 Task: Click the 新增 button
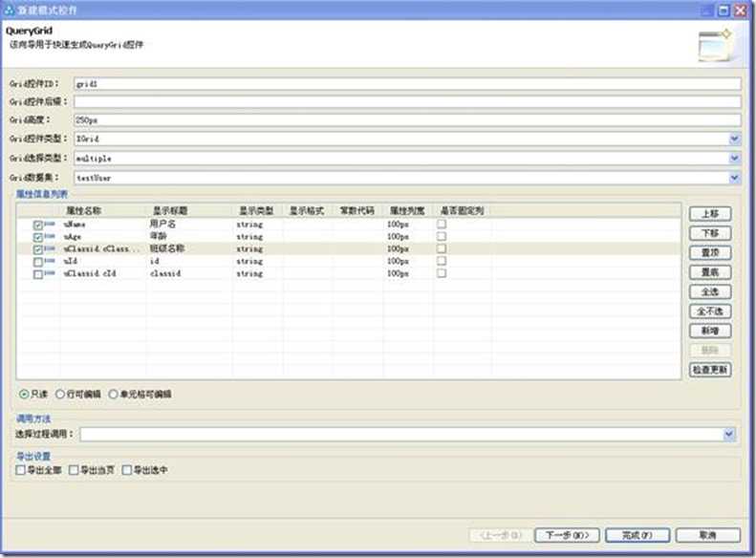click(x=710, y=331)
